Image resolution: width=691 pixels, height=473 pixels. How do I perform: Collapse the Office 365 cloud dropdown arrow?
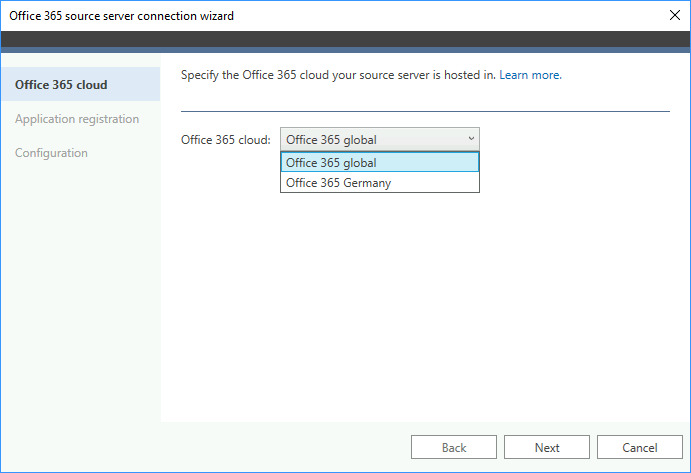tap(471, 139)
